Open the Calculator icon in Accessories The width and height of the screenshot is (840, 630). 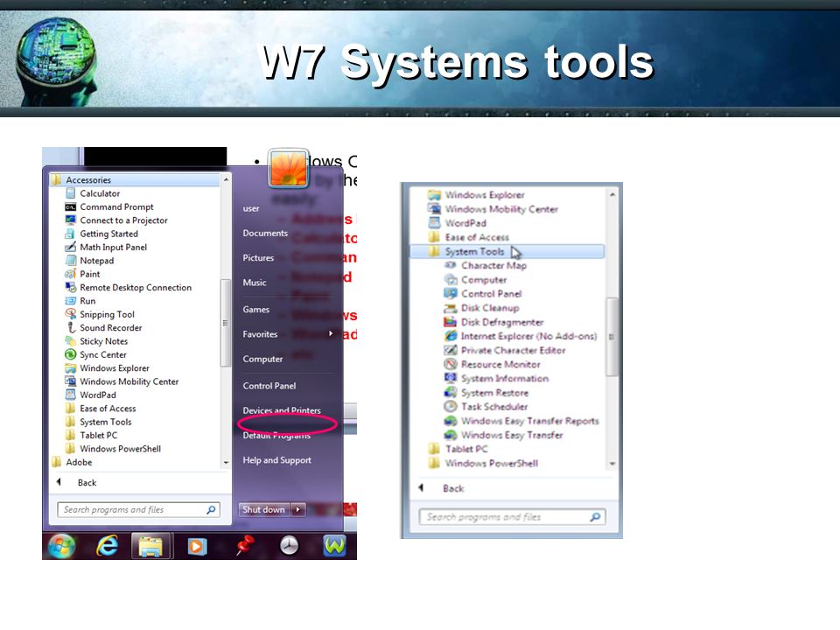tap(70, 193)
